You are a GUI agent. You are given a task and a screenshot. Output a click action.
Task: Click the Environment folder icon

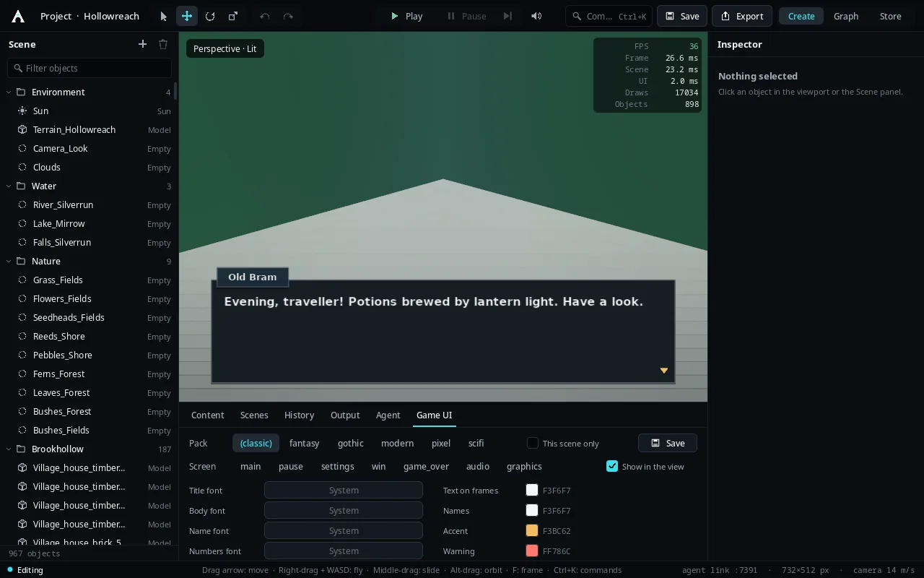coord(21,92)
